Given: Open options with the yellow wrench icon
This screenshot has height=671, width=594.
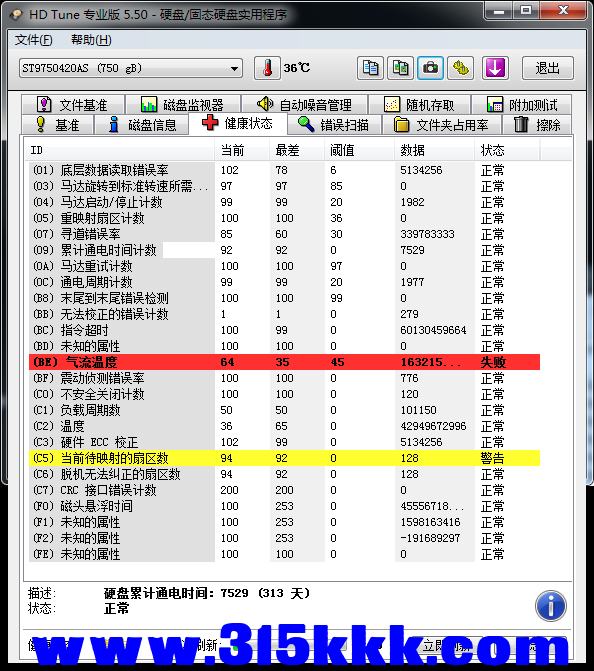Looking at the screenshot, I should (460, 68).
